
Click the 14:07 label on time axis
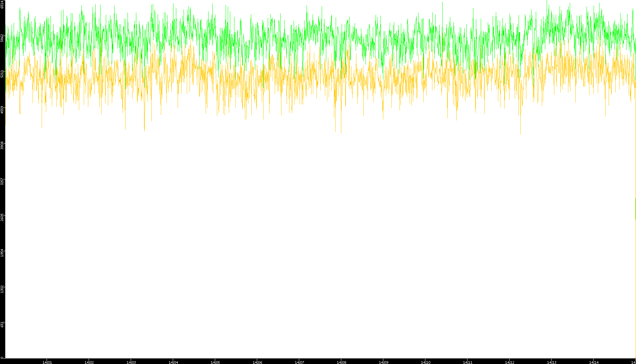[299, 362]
